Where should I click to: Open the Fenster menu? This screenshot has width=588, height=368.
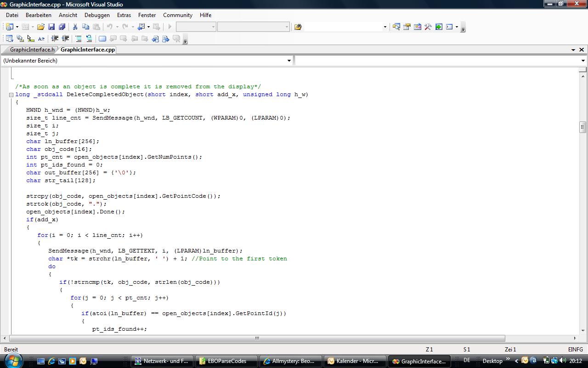click(147, 15)
